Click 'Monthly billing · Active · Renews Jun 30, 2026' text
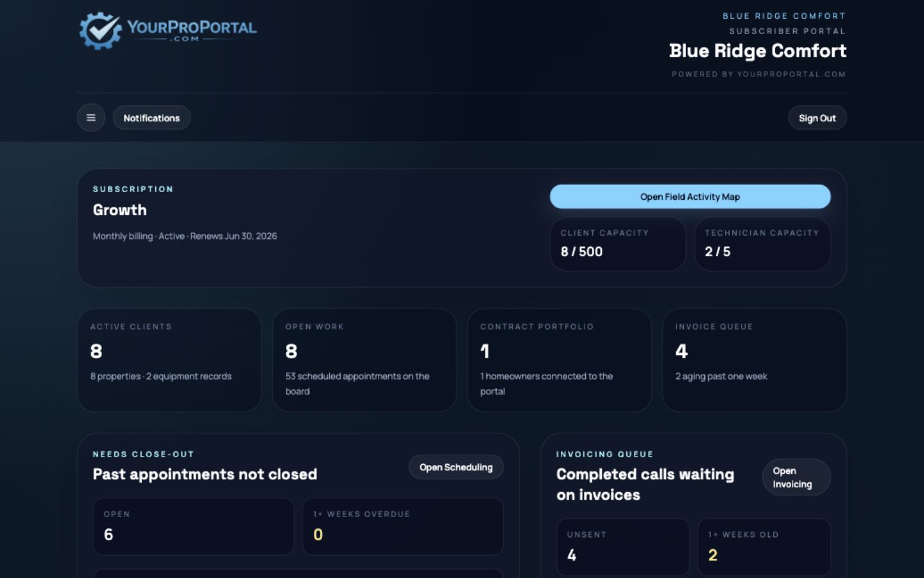Image resolution: width=924 pixels, height=578 pixels. point(185,236)
